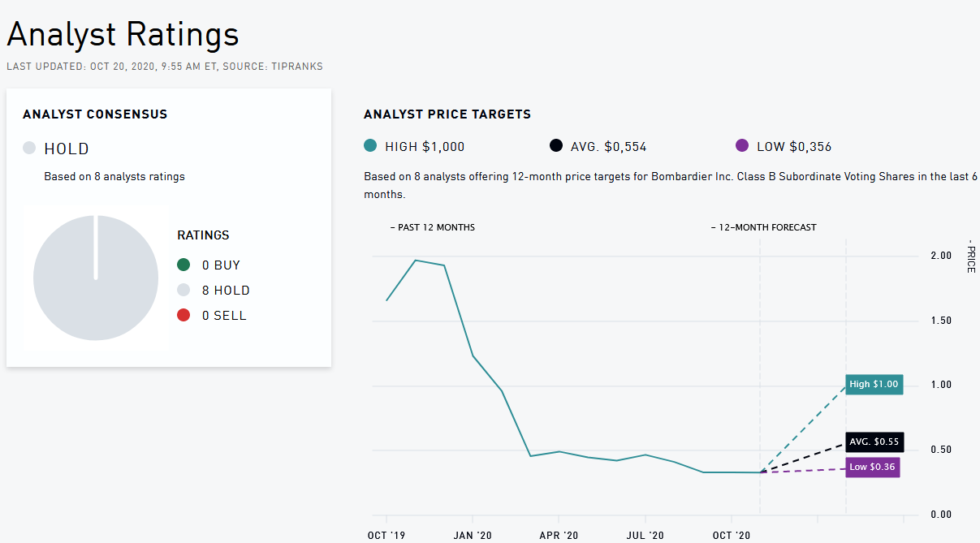The width and height of the screenshot is (980, 543).
Task: Click the black AVG. $0.55 chart label
Action: pyautogui.click(x=874, y=442)
